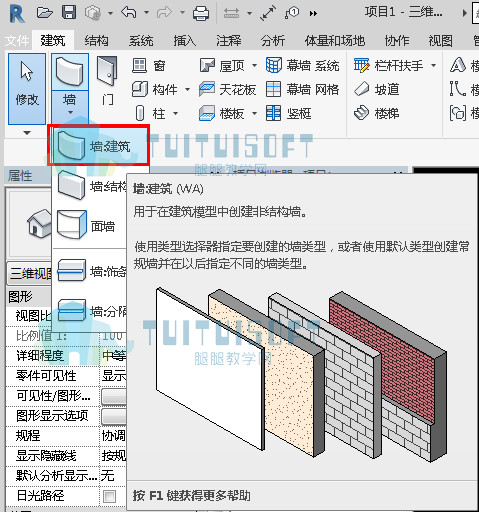Open a project with the folder icon
The width and height of the screenshot is (479, 512).
[44, 13]
